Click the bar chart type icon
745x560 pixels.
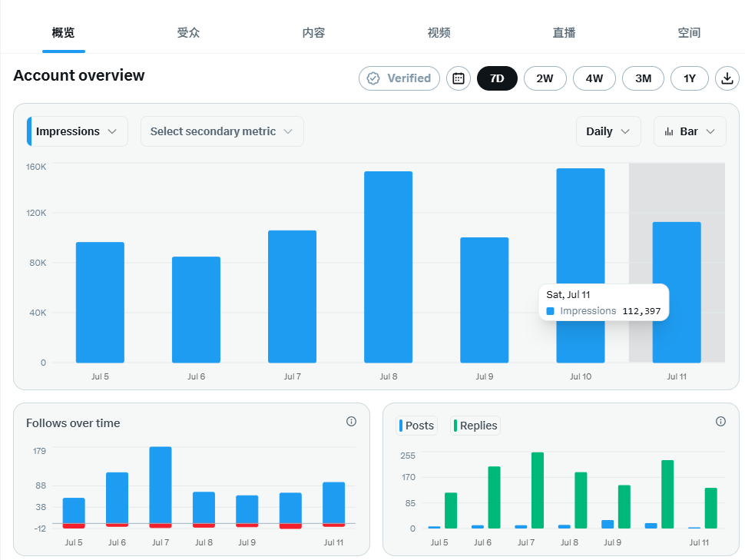(669, 131)
